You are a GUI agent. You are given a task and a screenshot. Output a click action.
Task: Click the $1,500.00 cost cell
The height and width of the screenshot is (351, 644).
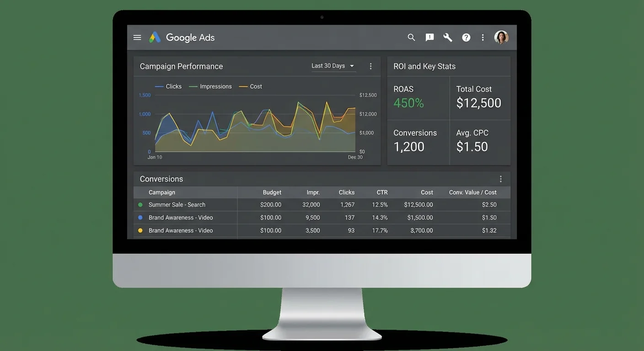(x=420, y=218)
